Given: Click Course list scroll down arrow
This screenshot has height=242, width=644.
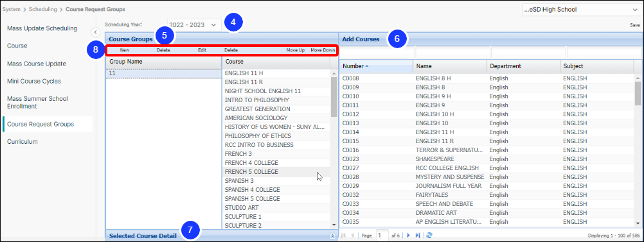Looking at the screenshot, I should pyautogui.click(x=334, y=225).
